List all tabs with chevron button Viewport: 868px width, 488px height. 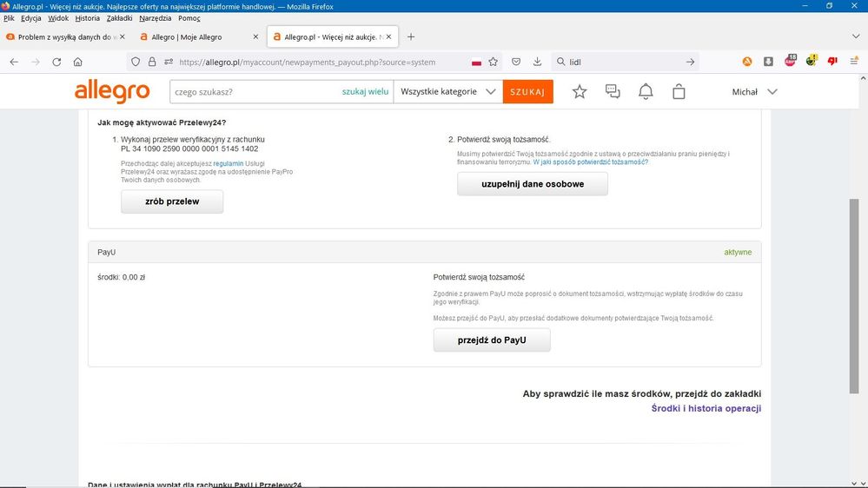(855, 36)
